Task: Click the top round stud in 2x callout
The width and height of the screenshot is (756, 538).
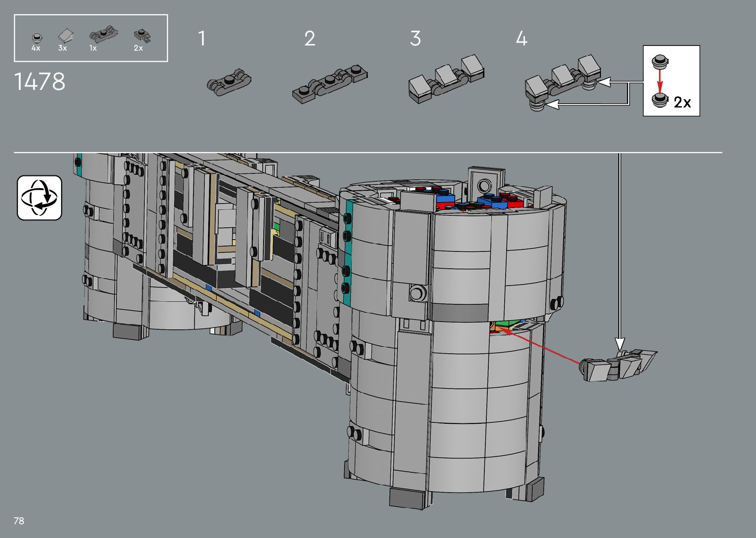Action: pyautogui.click(x=659, y=62)
